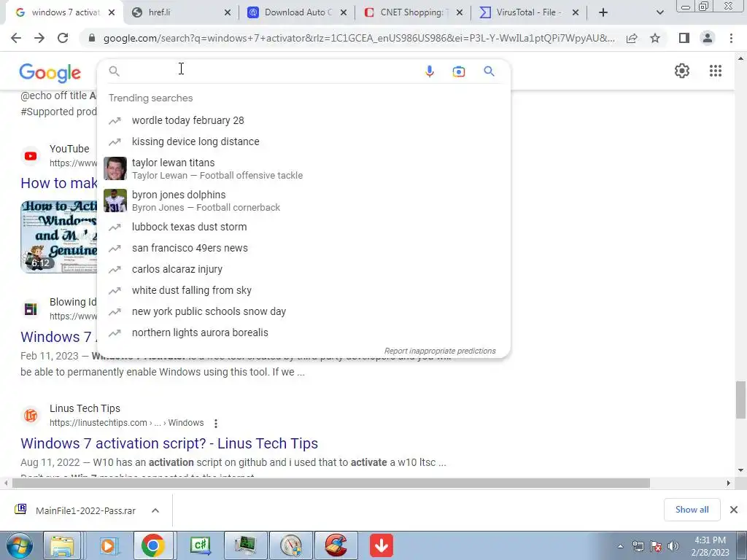The height and width of the screenshot is (560, 747).
Task: Open options for Linus Tech Tips result
Action: click(216, 424)
